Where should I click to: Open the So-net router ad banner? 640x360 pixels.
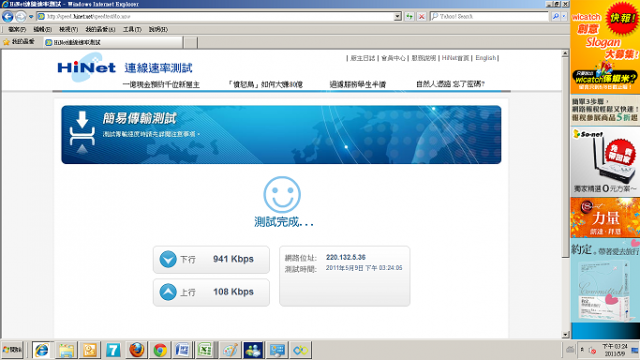point(605,162)
